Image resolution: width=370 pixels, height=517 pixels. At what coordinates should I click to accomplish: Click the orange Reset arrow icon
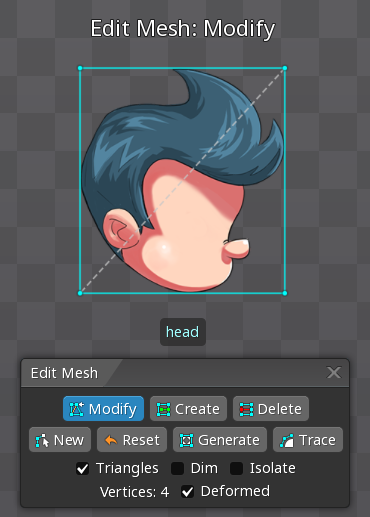click(111, 440)
